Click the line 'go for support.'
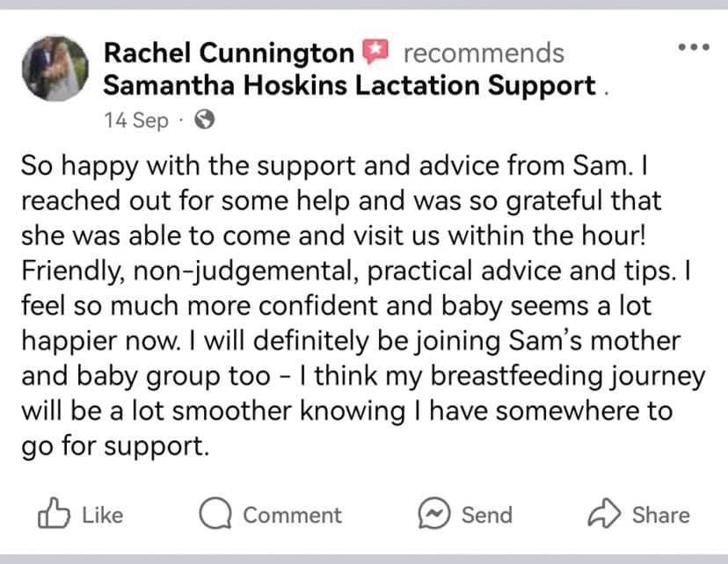Viewport: 728px width, 564px height. coord(115,447)
